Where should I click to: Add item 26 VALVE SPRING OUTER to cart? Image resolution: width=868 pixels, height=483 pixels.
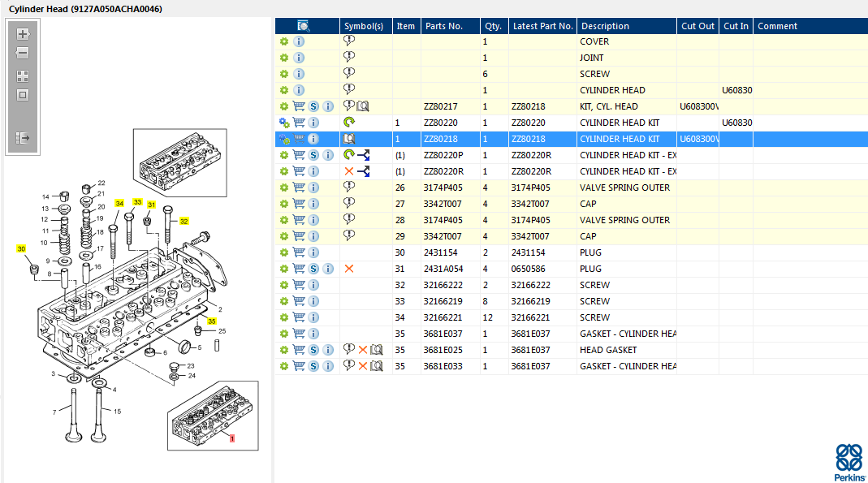pos(299,188)
